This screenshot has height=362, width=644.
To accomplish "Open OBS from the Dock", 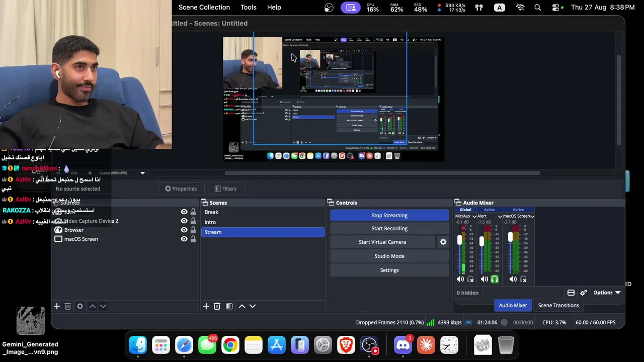I will 370,345.
